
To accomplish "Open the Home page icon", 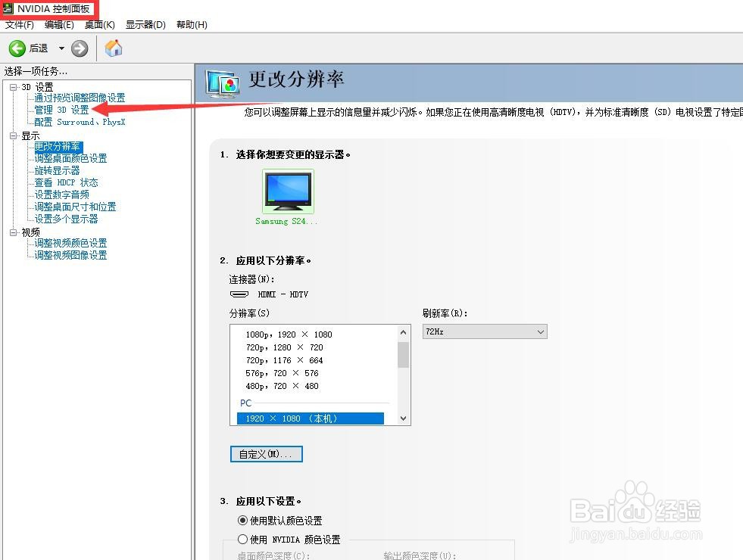I will coord(114,48).
